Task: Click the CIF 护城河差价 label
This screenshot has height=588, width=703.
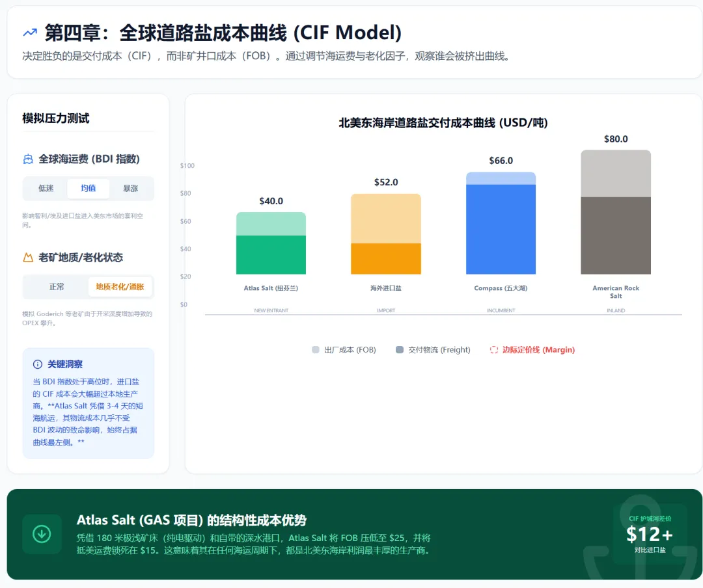Action: (x=650, y=518)
